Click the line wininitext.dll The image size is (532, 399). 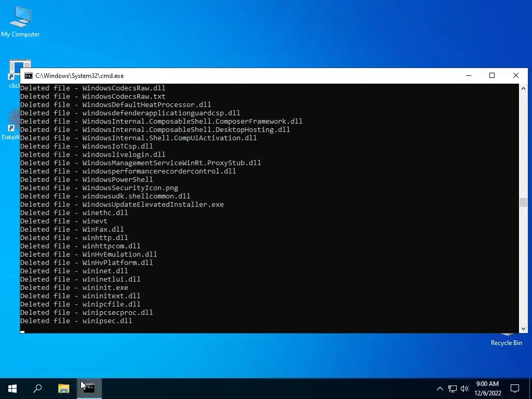tap(81, 296)
